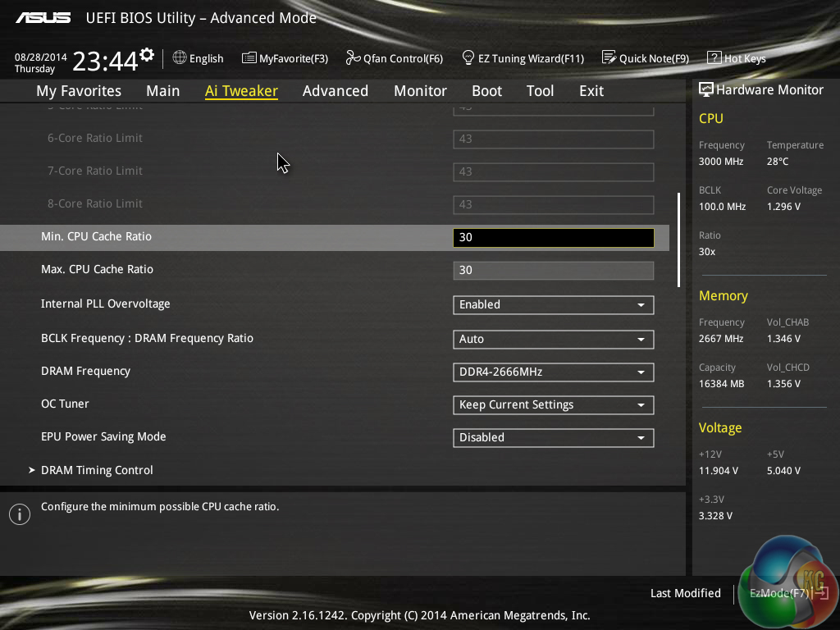Click the Hot Keys question mark icon
The height and width of the screenshot is (630, 840).
(x=714, y=58)
